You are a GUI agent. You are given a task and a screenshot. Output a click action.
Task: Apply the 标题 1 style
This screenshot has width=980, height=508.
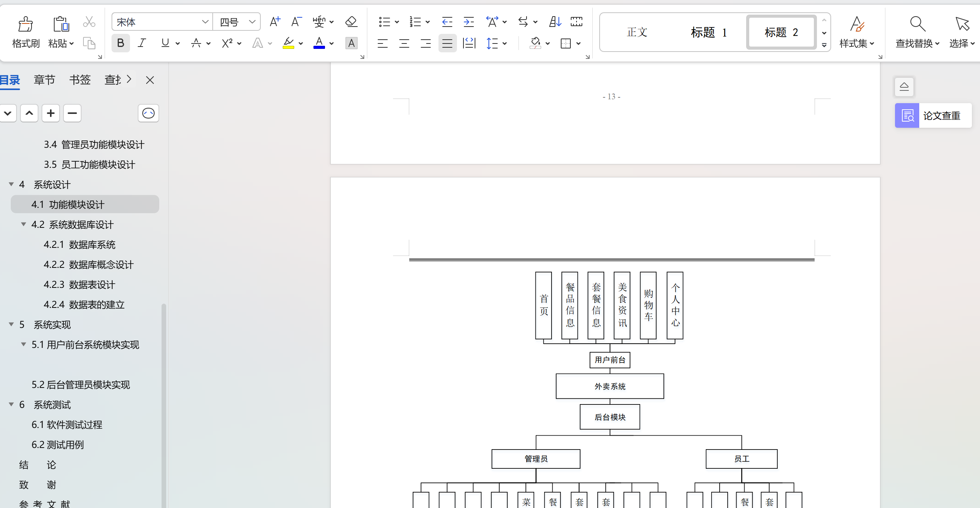coord(708,33)
